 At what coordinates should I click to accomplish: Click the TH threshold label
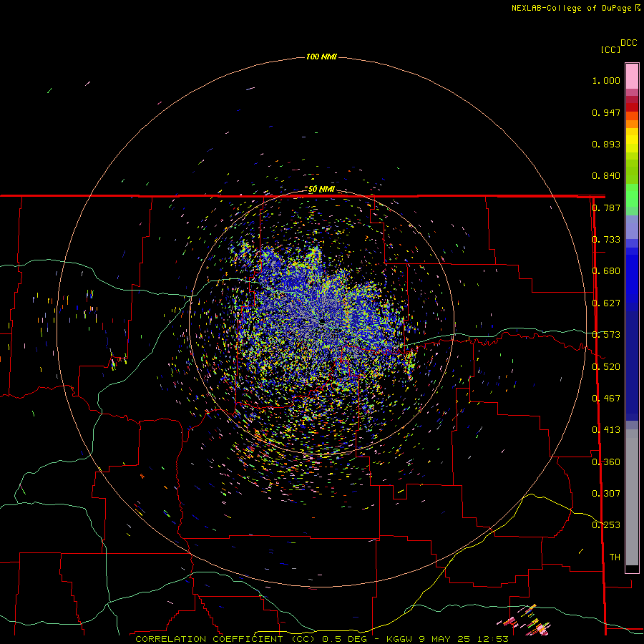click(x=615, y=557)
